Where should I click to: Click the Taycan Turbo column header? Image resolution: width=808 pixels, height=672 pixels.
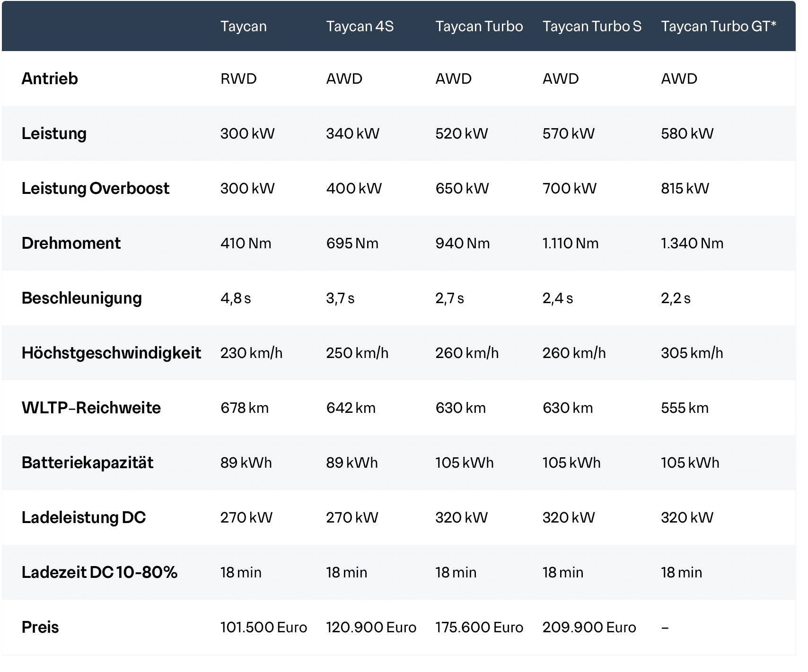tap(479, 26)
